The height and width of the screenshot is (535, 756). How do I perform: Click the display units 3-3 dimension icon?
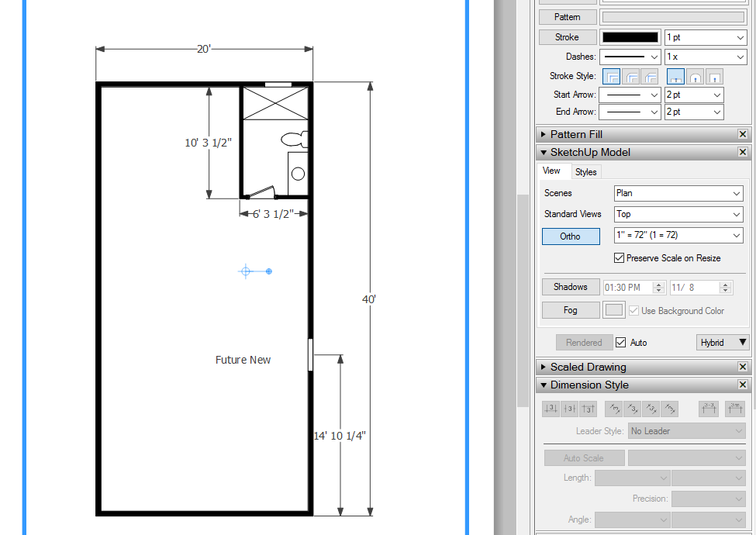point(709,409)
